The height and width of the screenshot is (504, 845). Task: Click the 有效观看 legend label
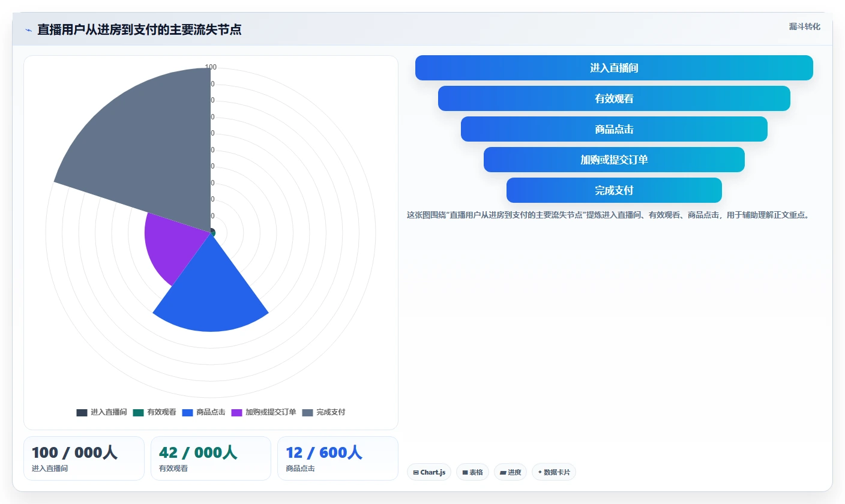point(161,412)
